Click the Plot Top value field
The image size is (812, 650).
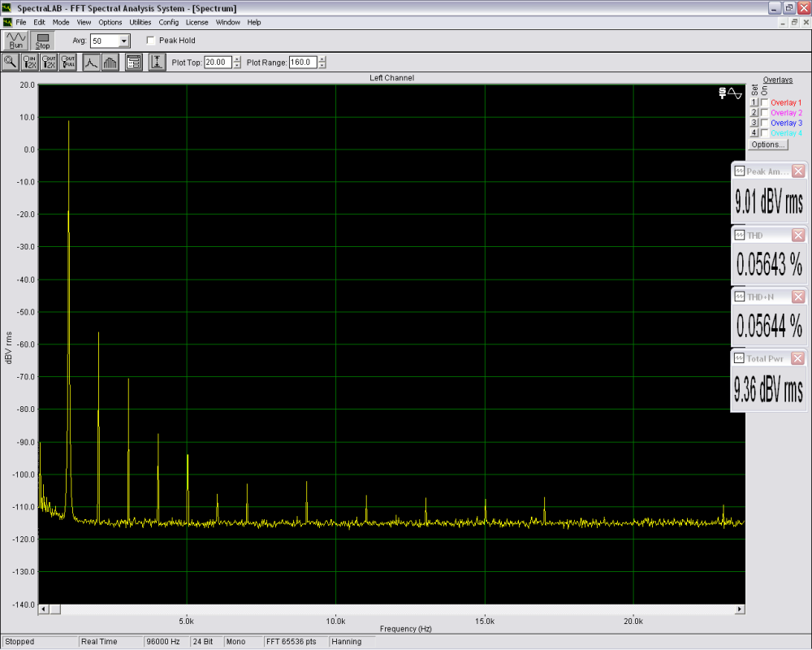[218, 63]
